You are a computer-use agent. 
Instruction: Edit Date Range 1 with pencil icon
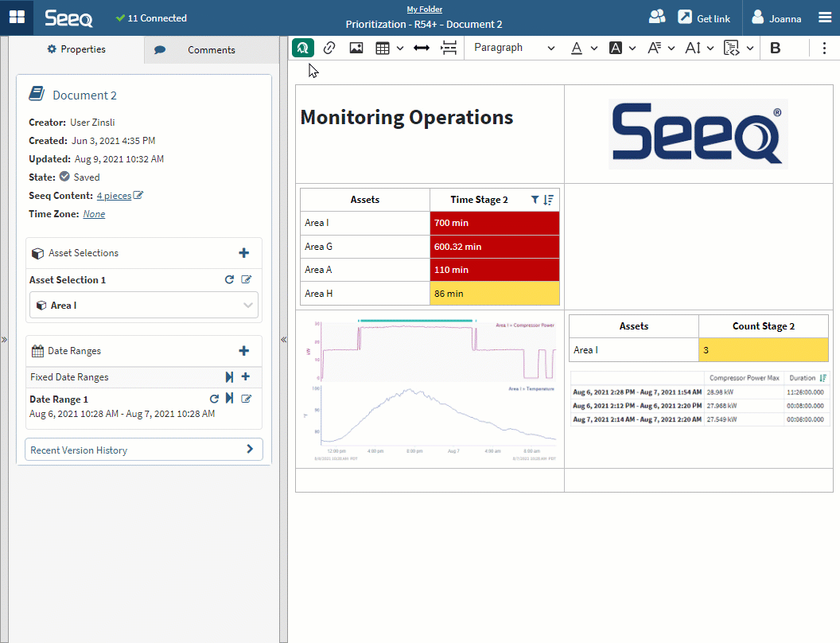click(x=247, y=399)
